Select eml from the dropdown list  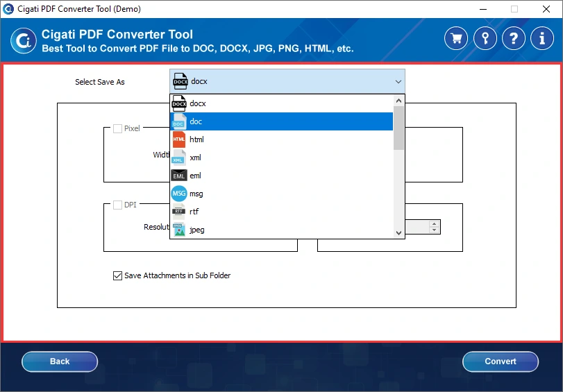tap(282, 176)
